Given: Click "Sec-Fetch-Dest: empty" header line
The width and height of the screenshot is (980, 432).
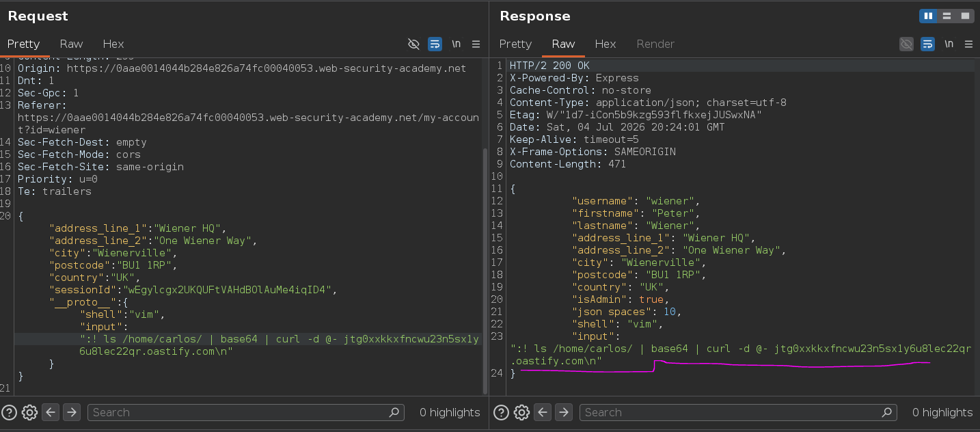Looking at the screenshot, I should point(82,142).
